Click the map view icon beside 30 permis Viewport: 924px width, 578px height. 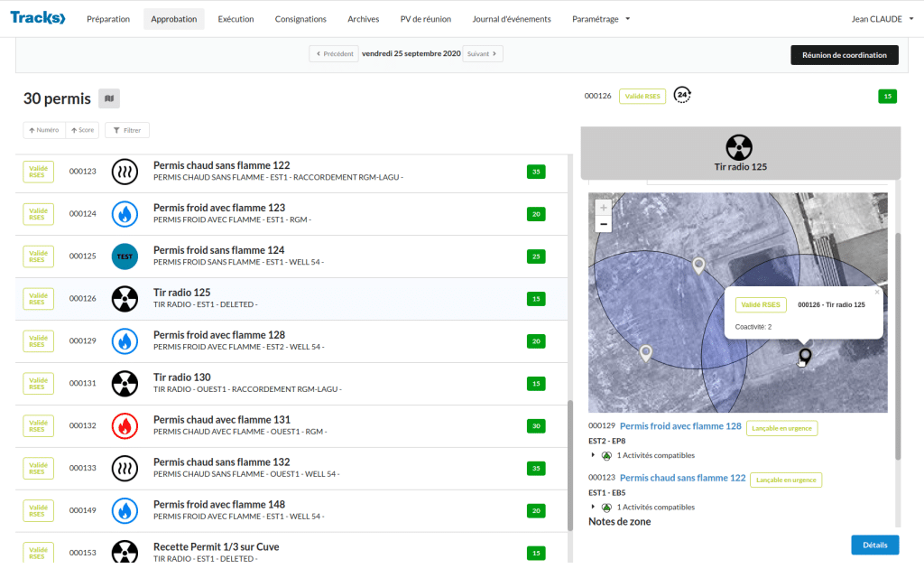point(108,98)
